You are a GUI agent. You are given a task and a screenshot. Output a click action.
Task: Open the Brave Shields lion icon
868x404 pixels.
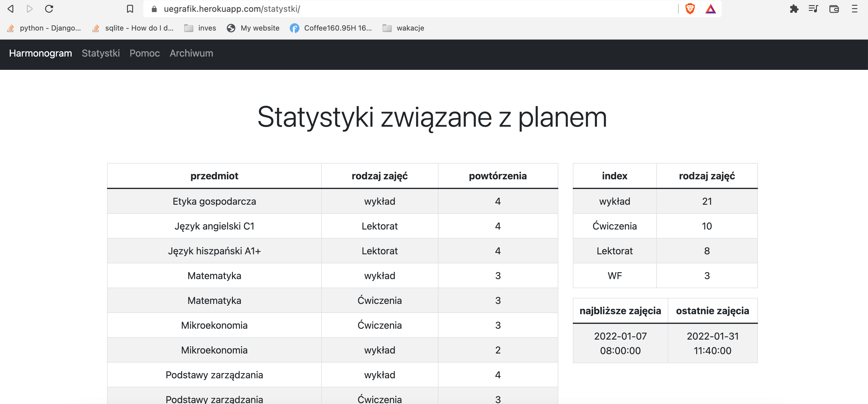tap(690, 9)
